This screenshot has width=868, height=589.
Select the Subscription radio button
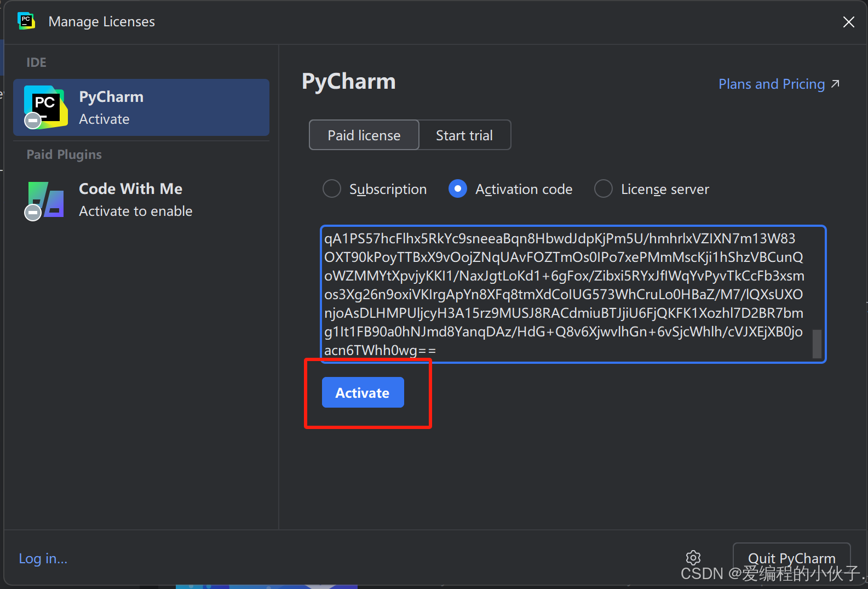coord(332,189)
